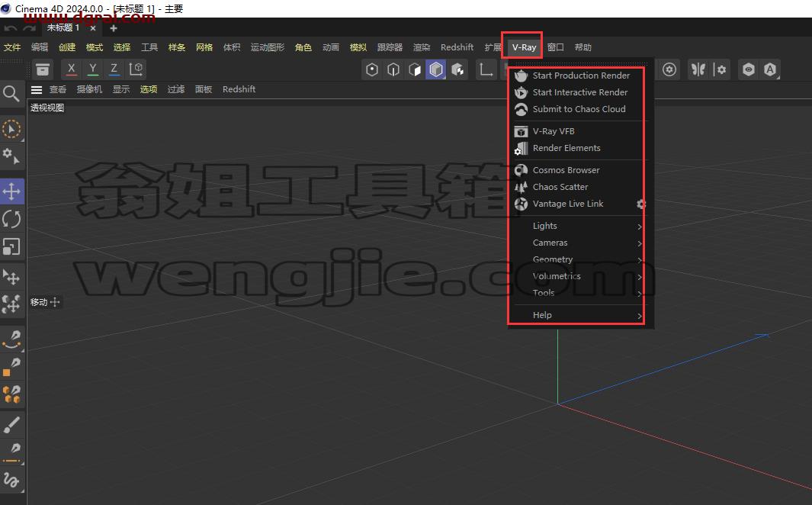Select the paint brush tool

(11, 425)
